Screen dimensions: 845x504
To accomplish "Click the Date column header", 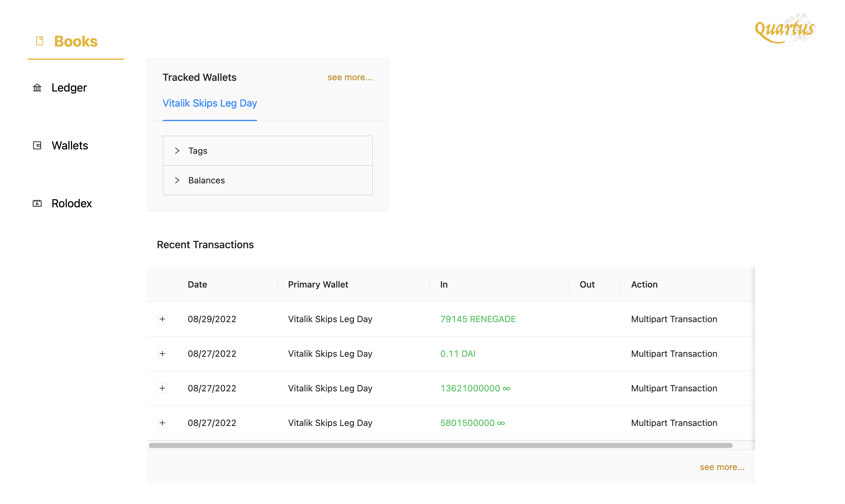I will (197, 285).
